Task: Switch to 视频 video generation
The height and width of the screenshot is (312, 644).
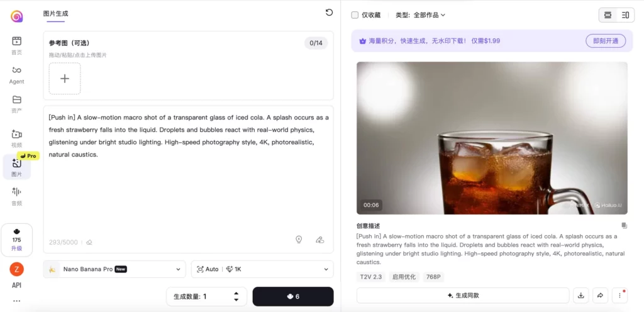Action: pos(16,139)
